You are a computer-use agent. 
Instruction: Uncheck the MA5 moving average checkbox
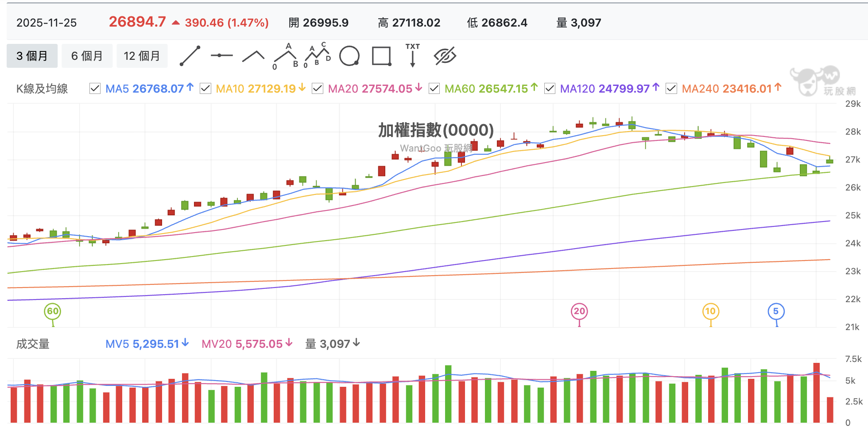pos(95,89)
